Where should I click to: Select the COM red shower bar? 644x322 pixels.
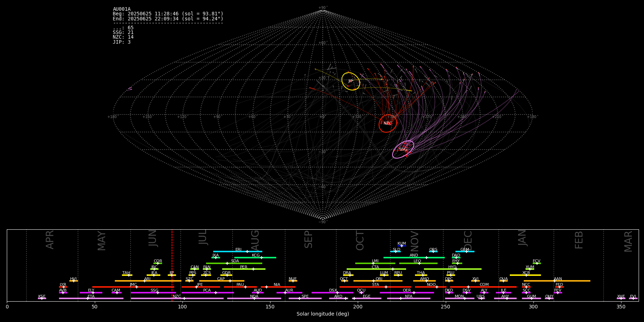483,287
